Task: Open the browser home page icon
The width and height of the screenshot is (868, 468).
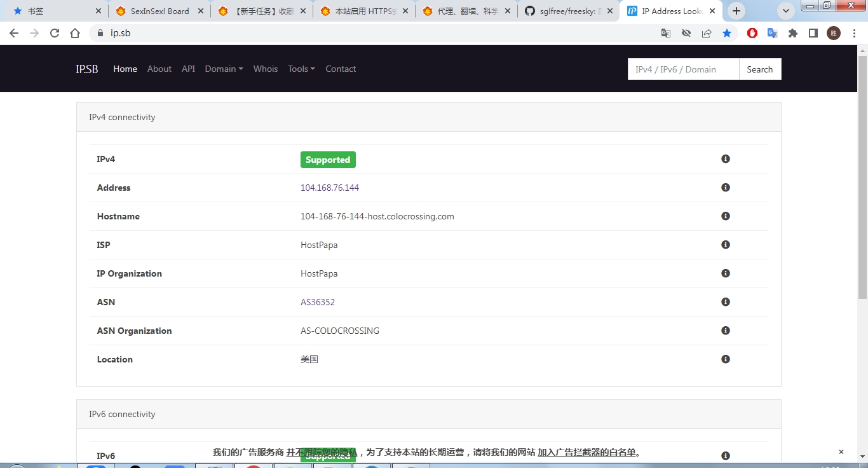Action: [75, 33]
